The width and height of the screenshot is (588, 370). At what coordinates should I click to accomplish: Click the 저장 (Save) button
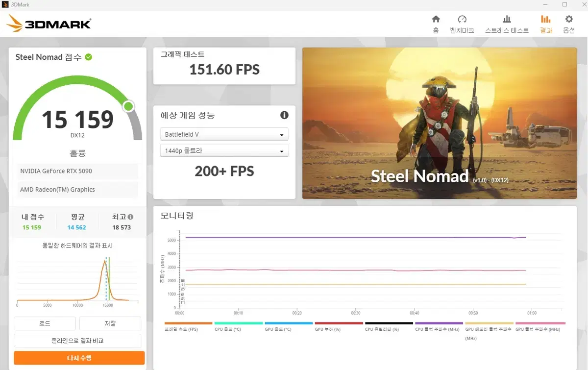click(x=110, y=323)
